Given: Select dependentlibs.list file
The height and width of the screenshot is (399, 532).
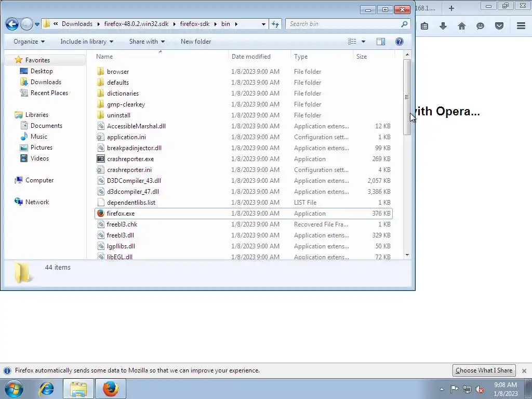Looking at the screenshot, I should (131, 203).
